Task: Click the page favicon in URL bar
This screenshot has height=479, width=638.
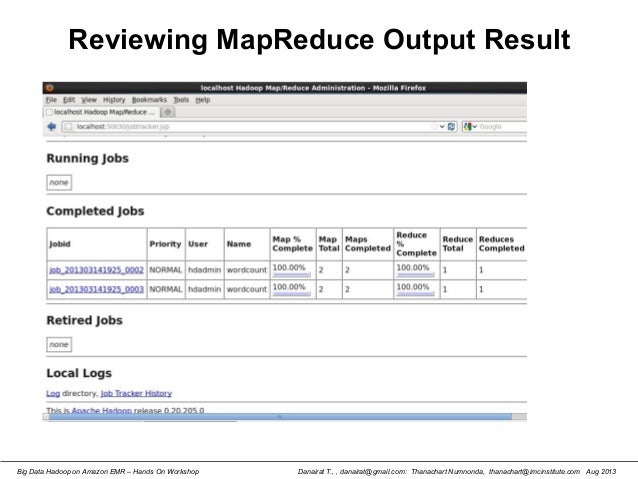Action: [68, 127]
